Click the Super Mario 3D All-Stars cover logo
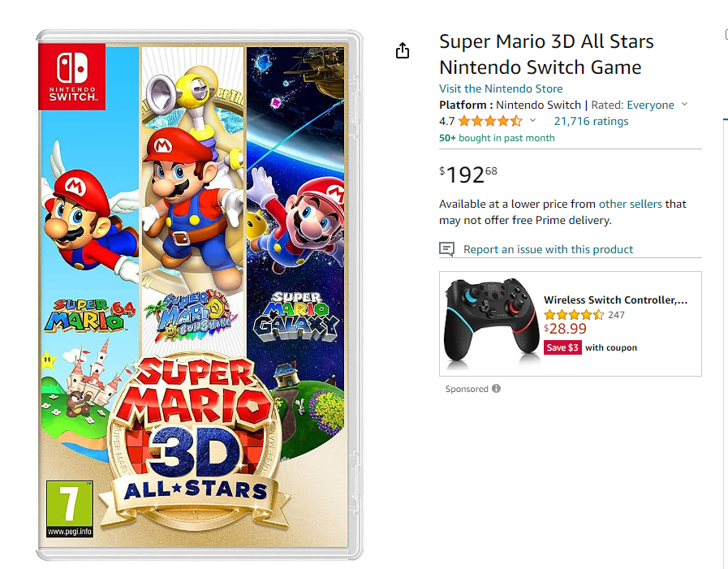The height and width of the screenshot is (569, 728). point(195,430)
